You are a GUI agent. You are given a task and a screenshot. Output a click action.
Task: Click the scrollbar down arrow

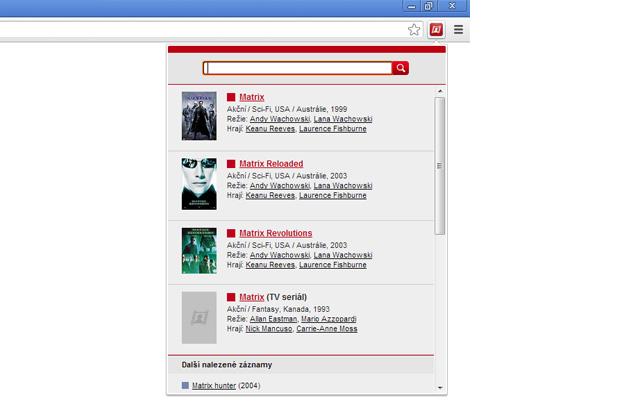(440, 388)
